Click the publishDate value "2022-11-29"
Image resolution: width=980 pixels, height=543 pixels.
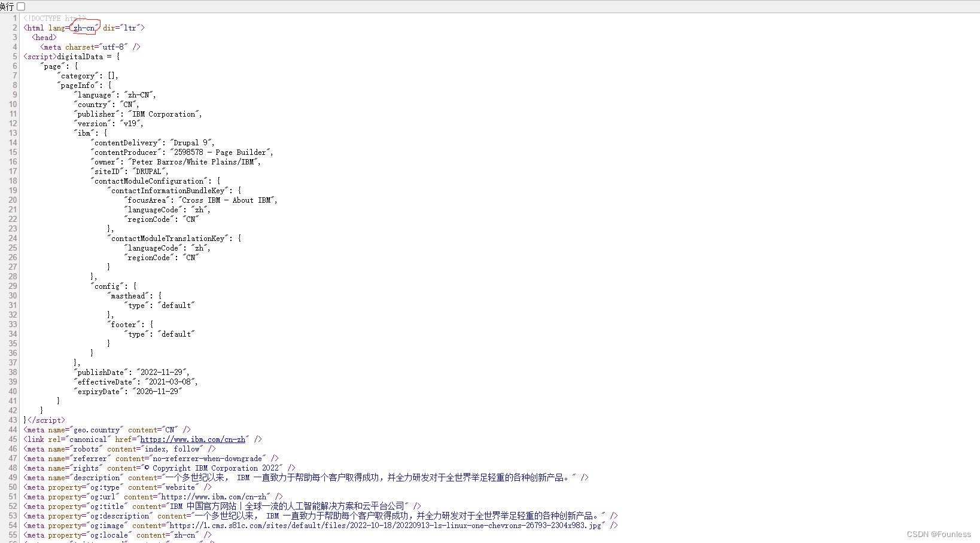tap(162, 373)
